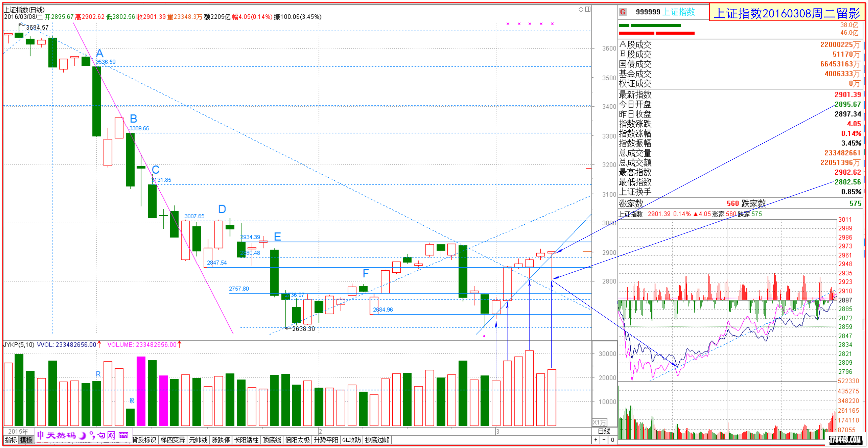Image resolution: width=868 pixels, height=448 pixels.
Task: Click the minus zoom button below 日线
Action: [604, 440]
